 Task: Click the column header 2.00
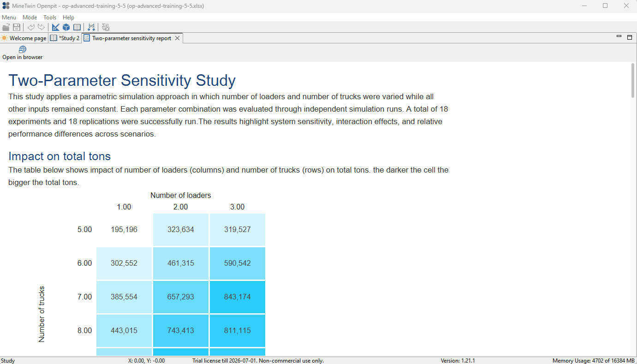point(181,207)
